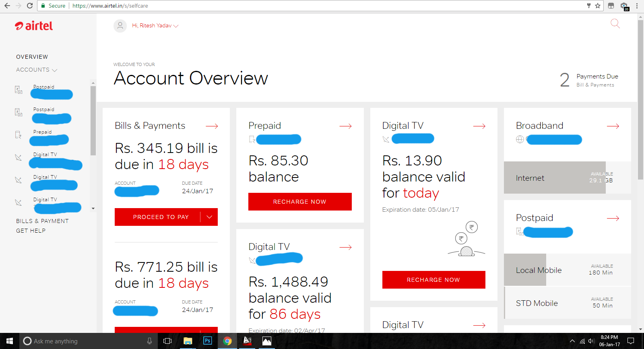Click the Bills & Payments card title

150,126
